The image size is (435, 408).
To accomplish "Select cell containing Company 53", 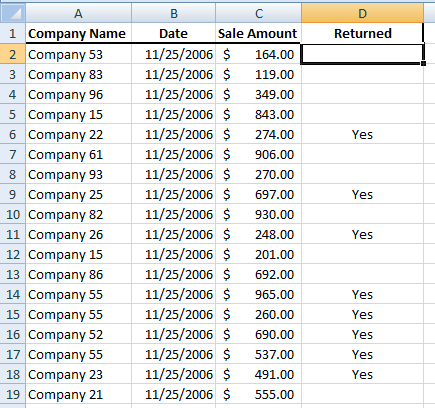I will click(x=78, y=54).
